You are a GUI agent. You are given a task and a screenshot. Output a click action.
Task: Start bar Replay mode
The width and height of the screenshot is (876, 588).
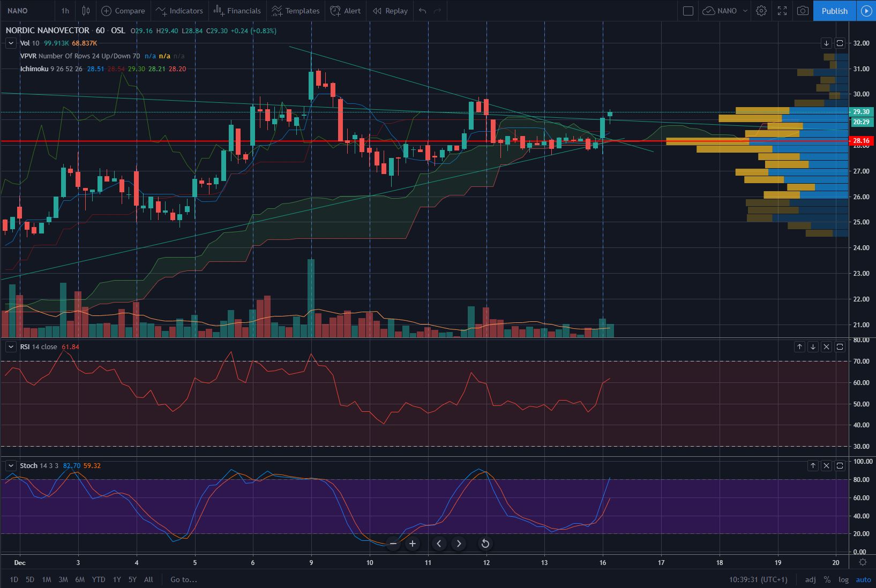390,11
